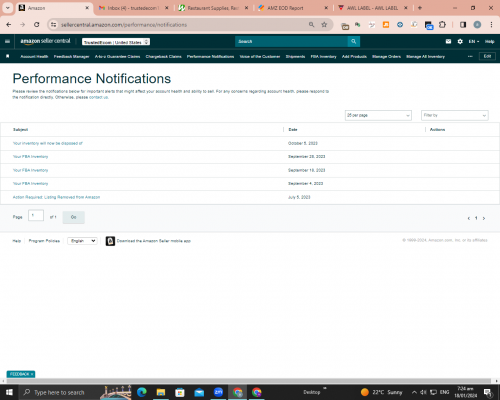Open the mail messages icon
This screenshot has width=500, height=400.
click(x=448, y=41)
